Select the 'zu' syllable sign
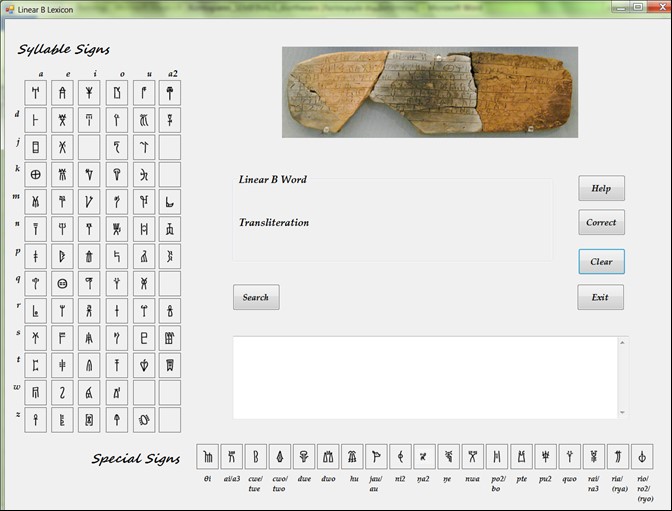Screen dimensions: 672x511 pyautogui.click(x=144, y=420)
